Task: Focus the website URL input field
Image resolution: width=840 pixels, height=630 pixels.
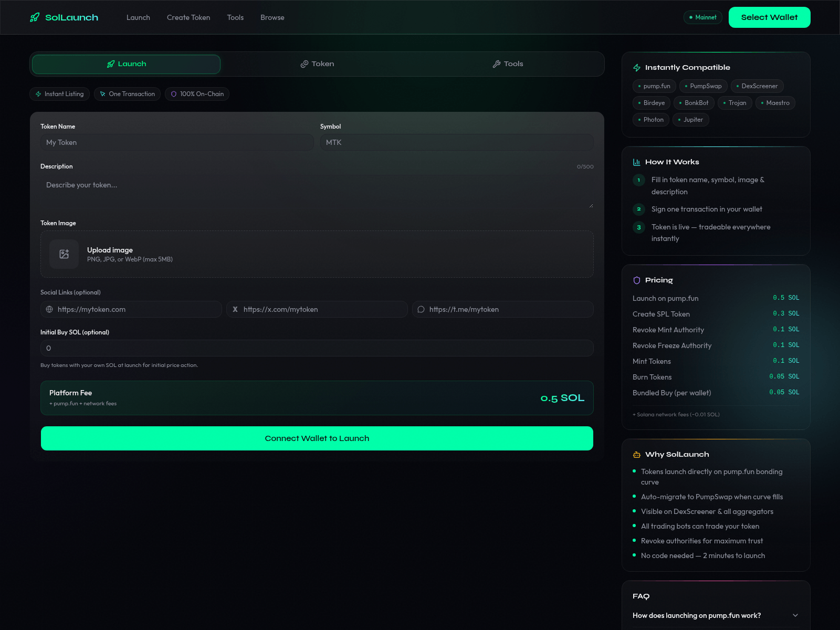Action: pos(131,309)
